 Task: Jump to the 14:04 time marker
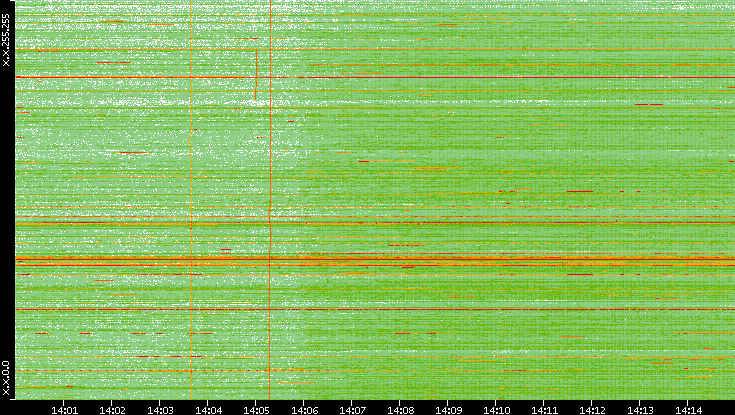click(x=209, y=408)
